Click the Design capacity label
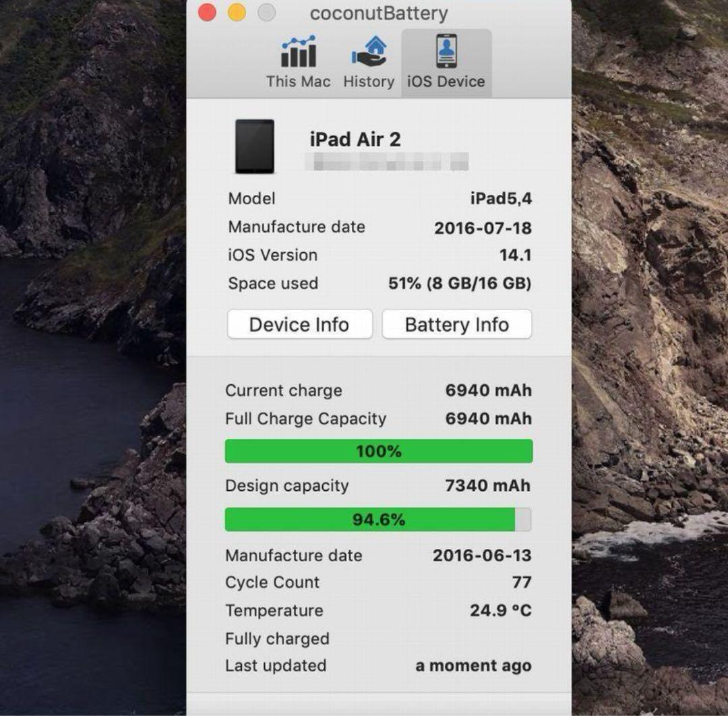 tap(287, 485)
